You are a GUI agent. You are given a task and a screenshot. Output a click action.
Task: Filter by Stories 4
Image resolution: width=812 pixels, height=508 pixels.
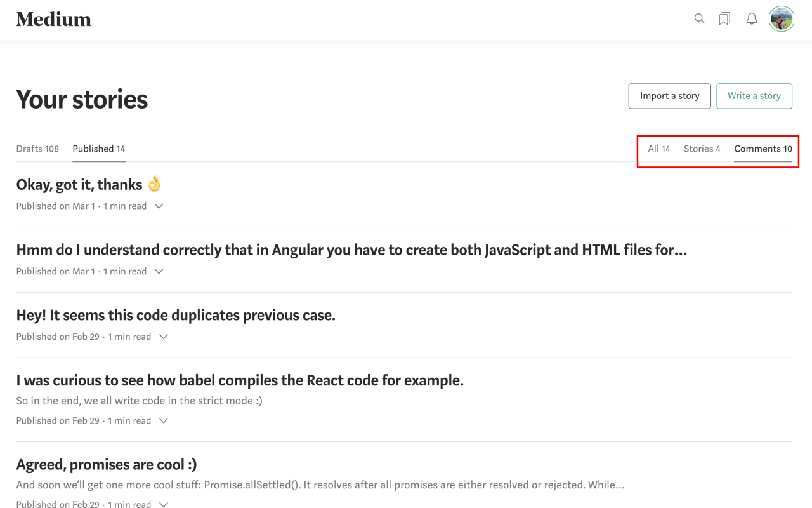click(x=702, y=149)
